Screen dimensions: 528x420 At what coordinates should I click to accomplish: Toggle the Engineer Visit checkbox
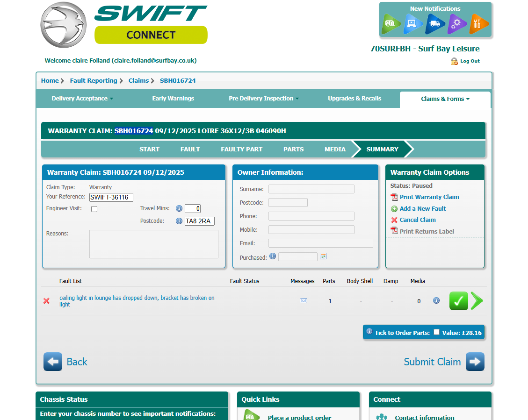[94, 209]
